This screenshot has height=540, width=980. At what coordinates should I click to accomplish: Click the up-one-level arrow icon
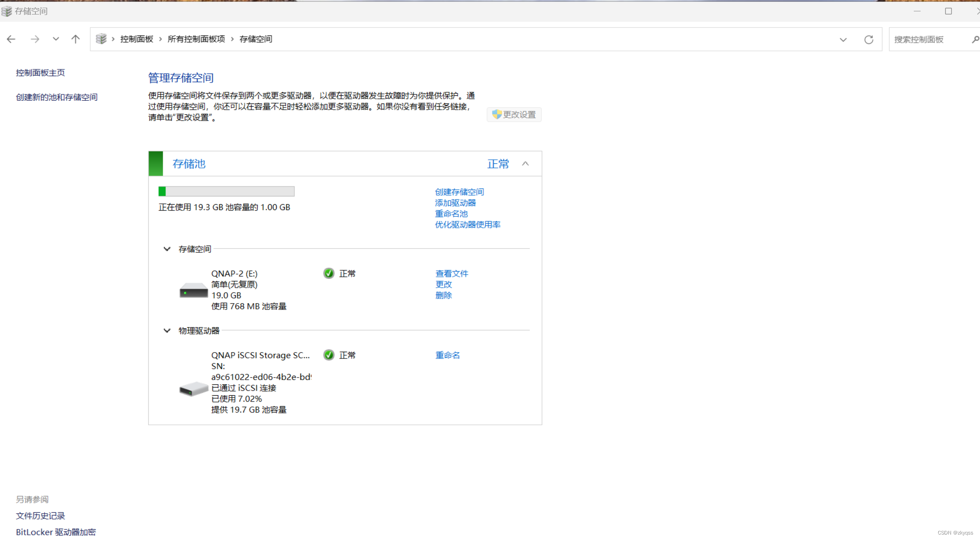click(x=75, y=39)
